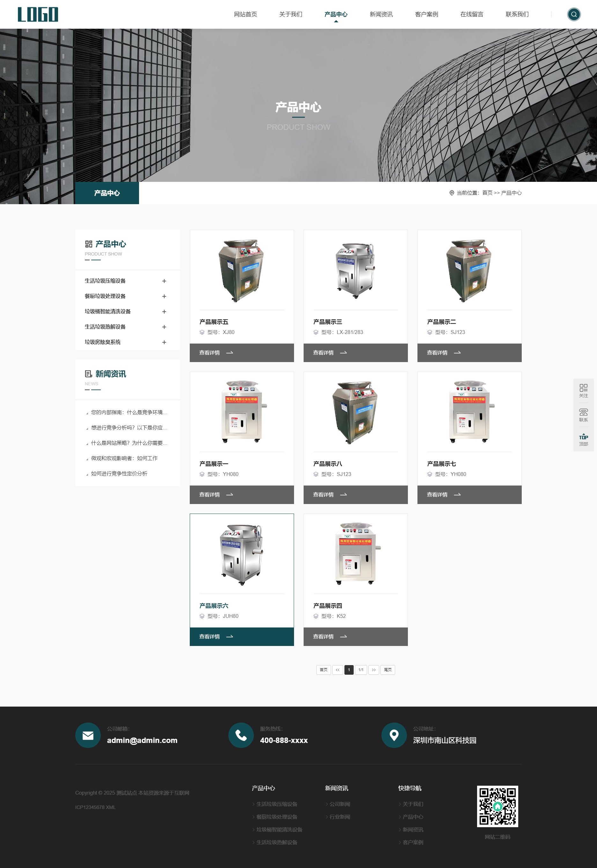Click the QR code follow icon
Image resolution: width=597 pixels, height=868 pixels.
pyautogui.click(x=583, y=388)
